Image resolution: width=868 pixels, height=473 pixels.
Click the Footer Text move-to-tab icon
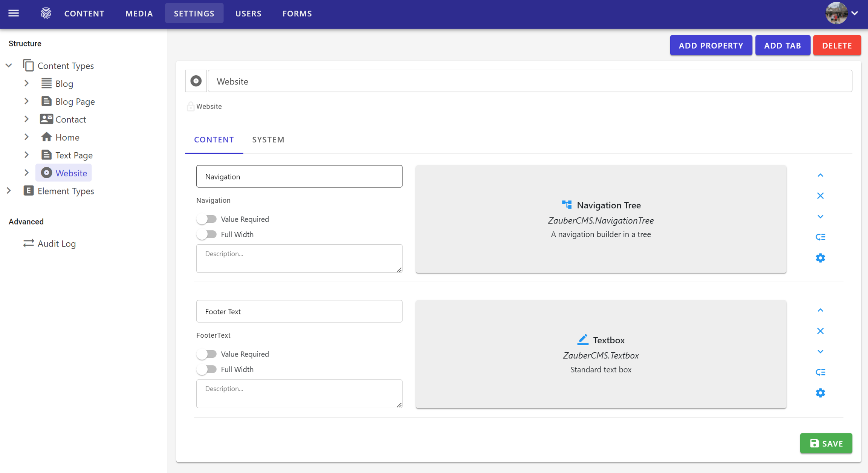(820, 372)
